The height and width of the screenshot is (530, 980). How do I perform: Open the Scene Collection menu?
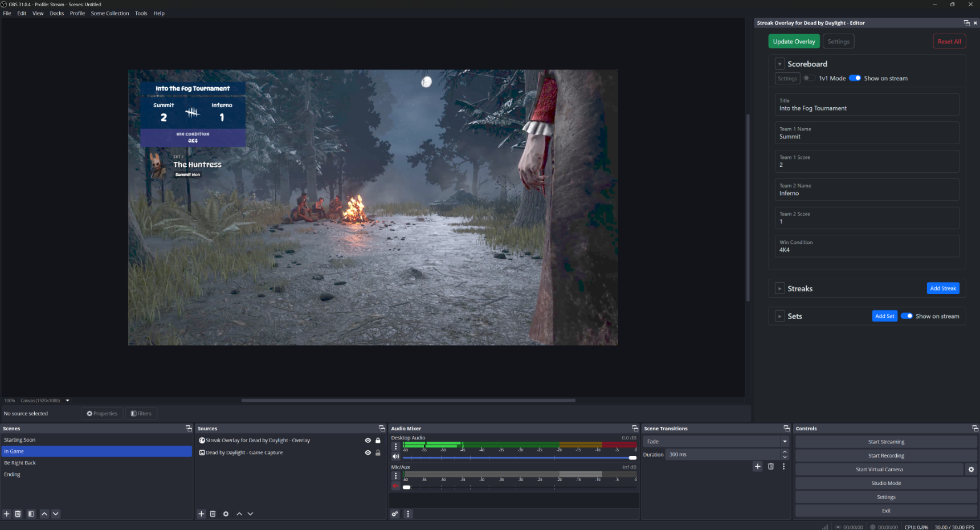(109, 13)
